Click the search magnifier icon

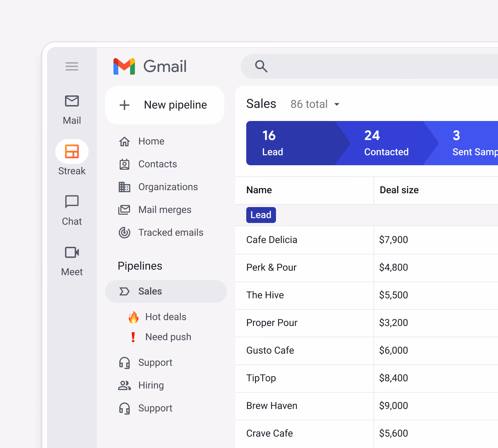pyautogui.click(x=261, y=66)
